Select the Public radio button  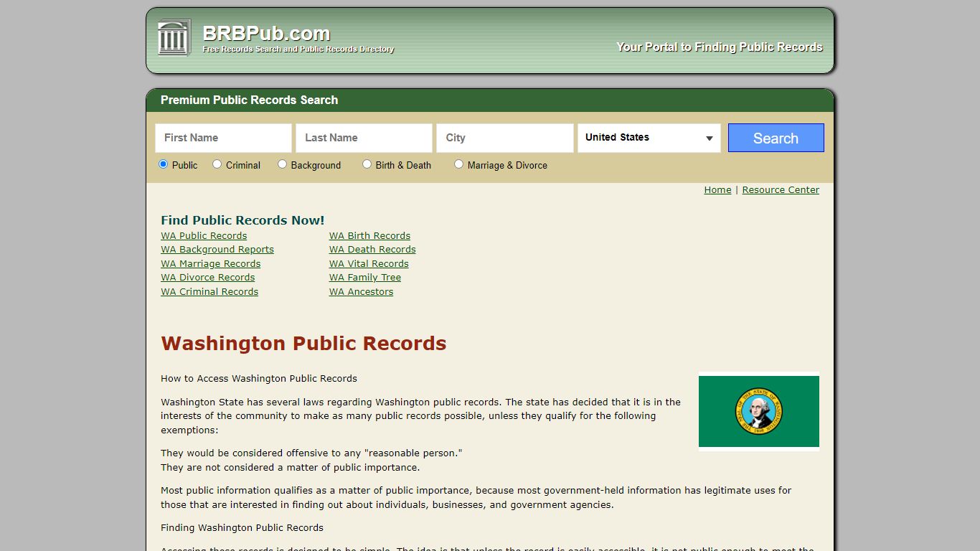(x=163, y=164)
